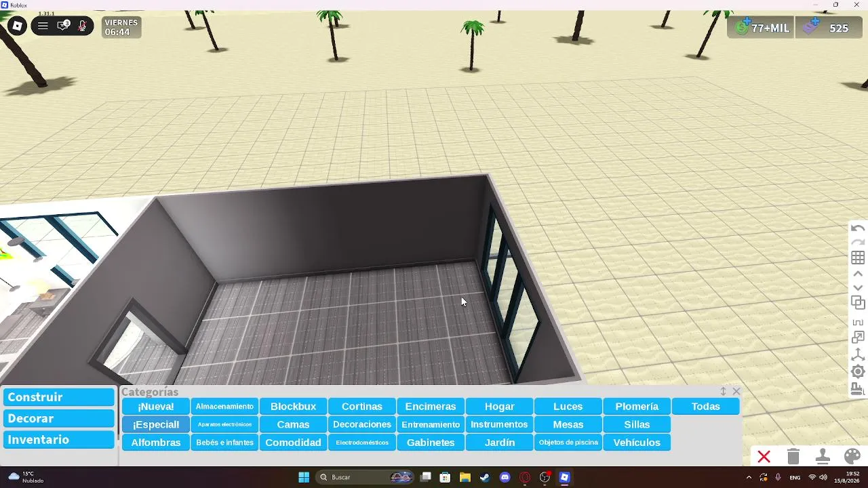Image resolution: width=868 pixels, height=488 pixels.
Task: Click the redo arrow in build toolbar
Action: [858, 242]
